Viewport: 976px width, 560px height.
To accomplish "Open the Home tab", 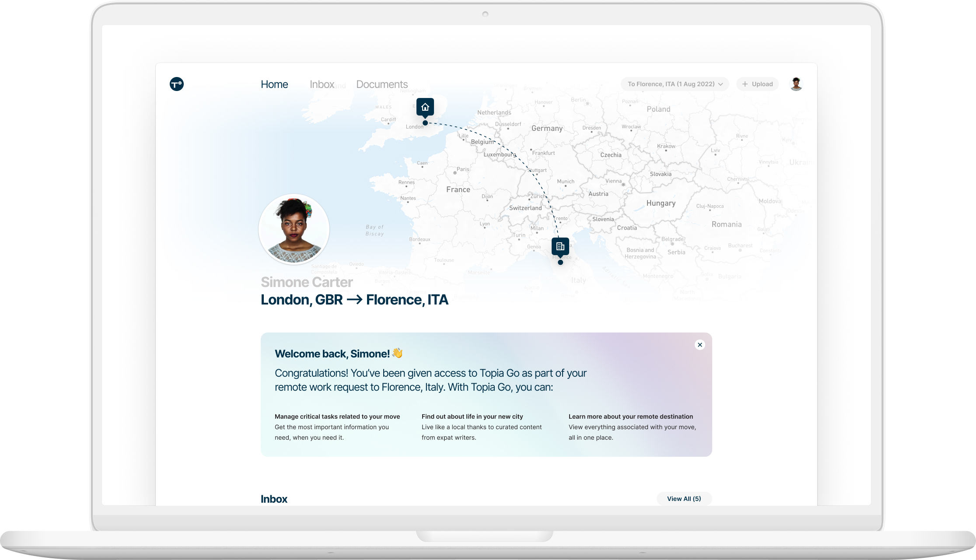I will pyautogui.click(x=274, y=84).
